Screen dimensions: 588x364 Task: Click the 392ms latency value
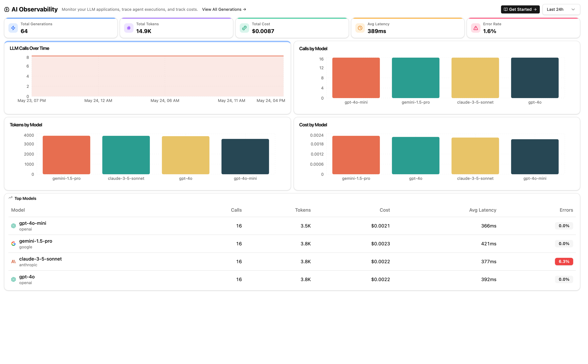(x=489, y=279)
